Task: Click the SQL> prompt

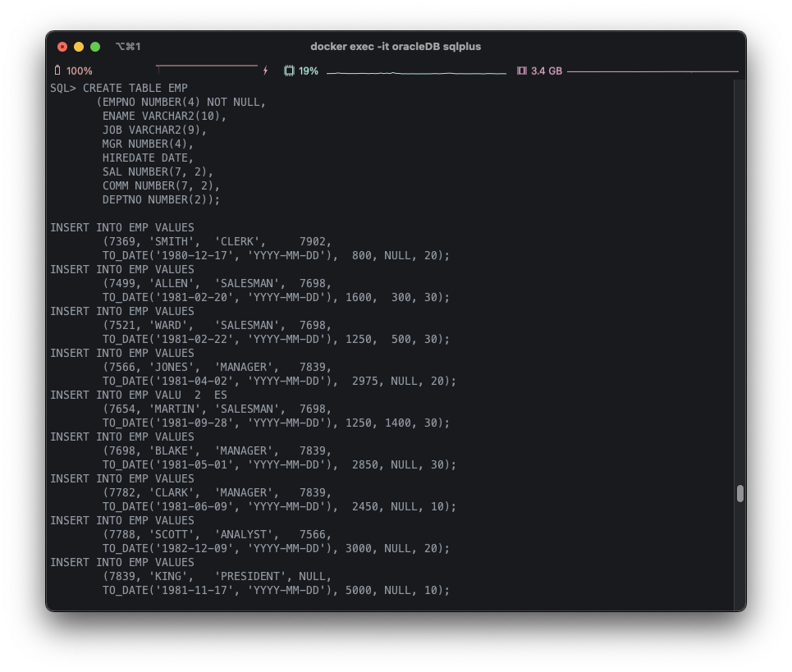Action: pos(63,88)
